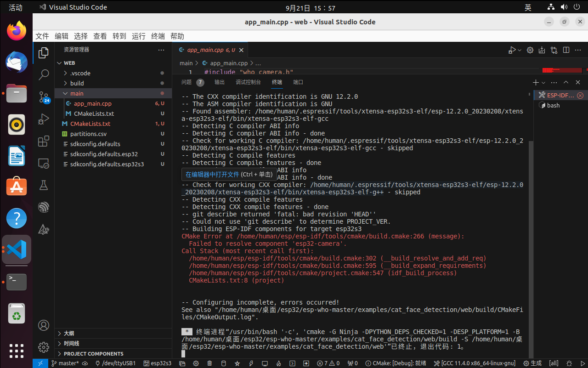Open the run/debug dropdown arrow in editor toolbar
This screenshot has width=588, height=368.
click(x=520, y=50)
